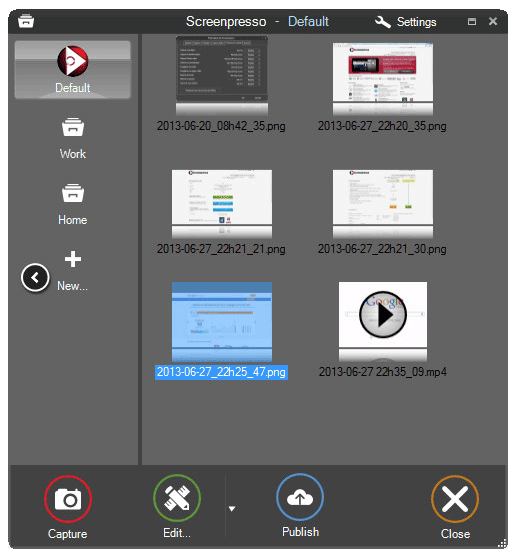Click the file name 2013-06-27 22h35_09.mp4

pos(383,372)
